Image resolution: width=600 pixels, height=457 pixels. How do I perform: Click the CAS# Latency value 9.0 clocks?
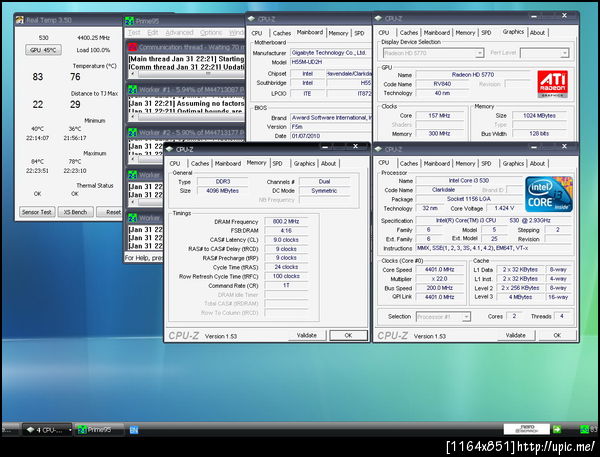[286, 240]
